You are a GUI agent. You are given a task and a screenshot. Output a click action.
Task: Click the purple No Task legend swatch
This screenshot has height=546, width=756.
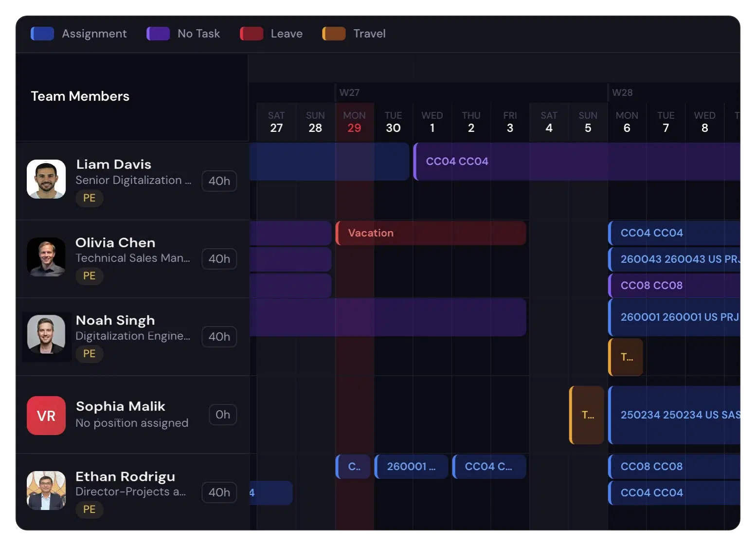pos(158,34)
